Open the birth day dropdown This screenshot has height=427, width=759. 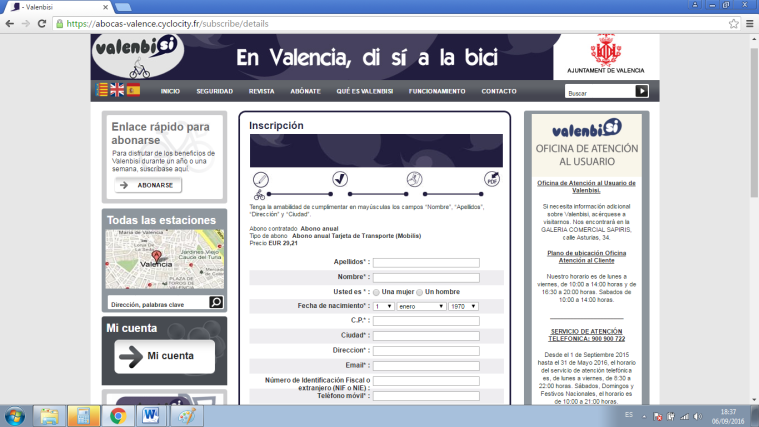(383, 306)
